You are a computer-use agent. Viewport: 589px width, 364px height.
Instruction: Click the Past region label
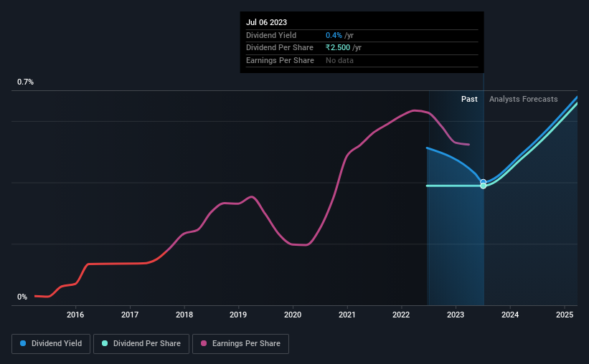click(x=469, y=99)
